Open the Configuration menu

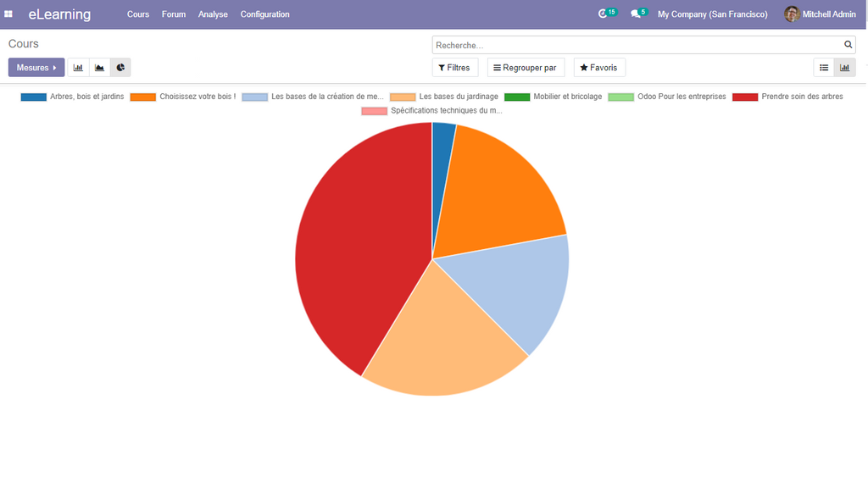(x=264, y=14)
